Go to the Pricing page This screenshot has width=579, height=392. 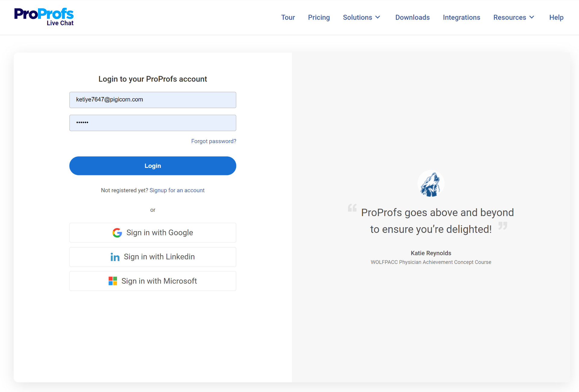point(319,17)
